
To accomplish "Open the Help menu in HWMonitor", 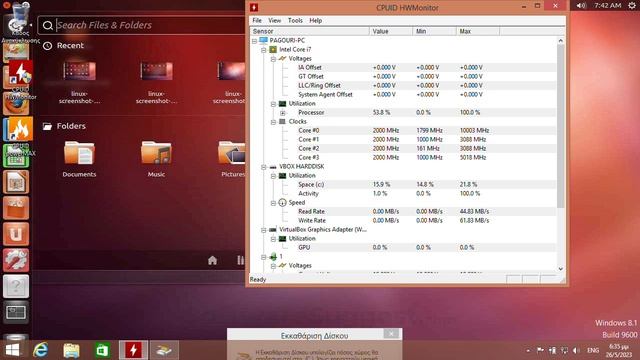I will point(316,20).
